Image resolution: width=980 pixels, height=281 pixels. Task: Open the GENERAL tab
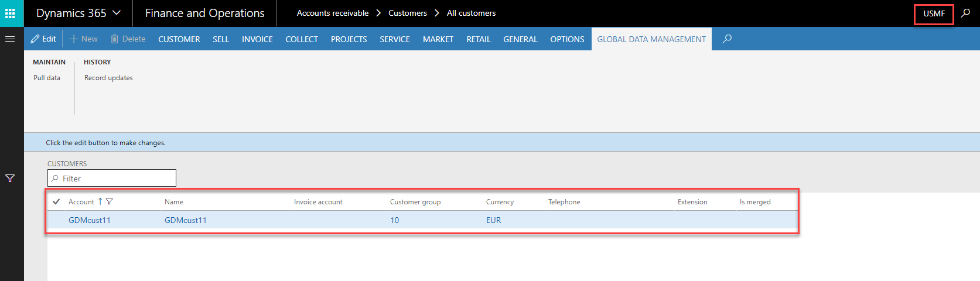[x=520, y=39]
